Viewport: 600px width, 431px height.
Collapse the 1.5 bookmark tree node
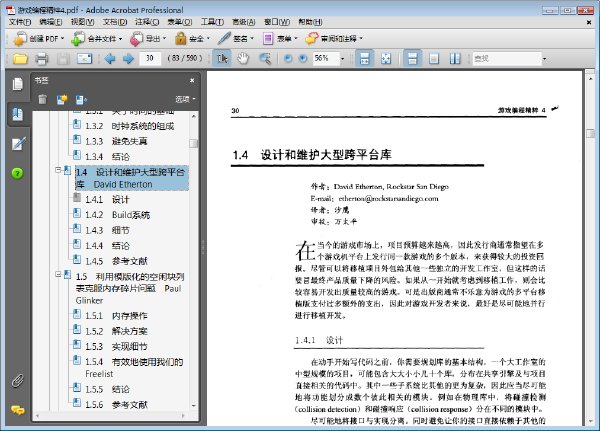point(58,274)
